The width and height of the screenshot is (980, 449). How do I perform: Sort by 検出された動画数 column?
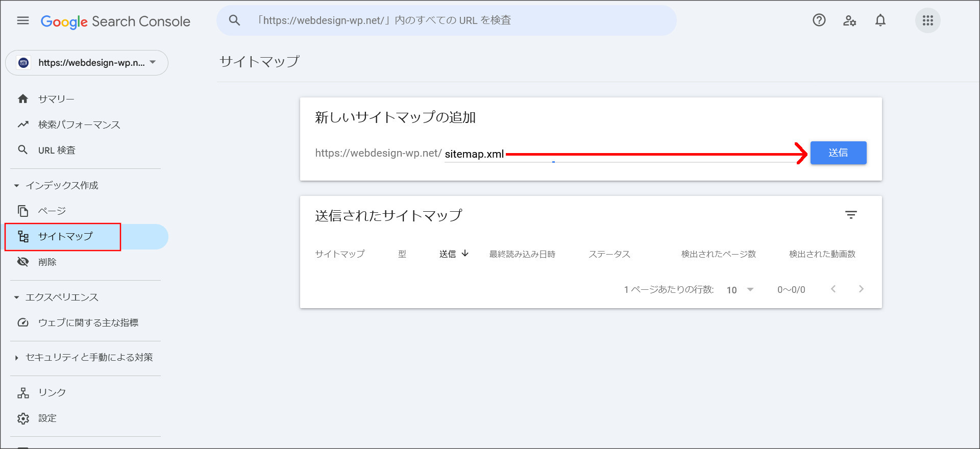[x=822, y=254]
